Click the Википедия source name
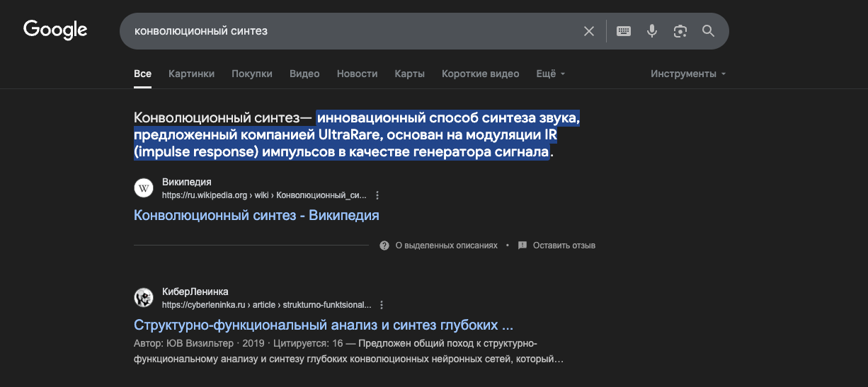The width and height of the screenshot is (868, 387). tap(187, 182)
